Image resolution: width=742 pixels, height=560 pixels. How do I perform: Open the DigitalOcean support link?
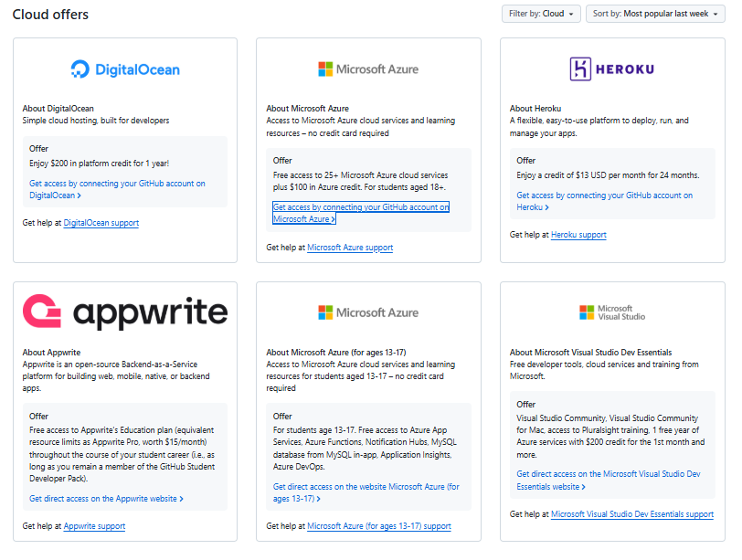101,223
